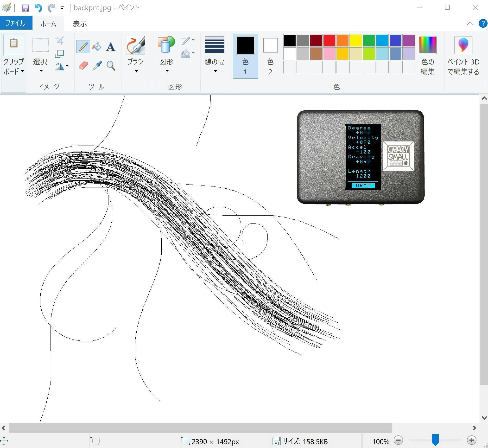Select the Eraser tool
Image resolution: width=488 pixels, height=448 pixels.
(x=83, y=66)
